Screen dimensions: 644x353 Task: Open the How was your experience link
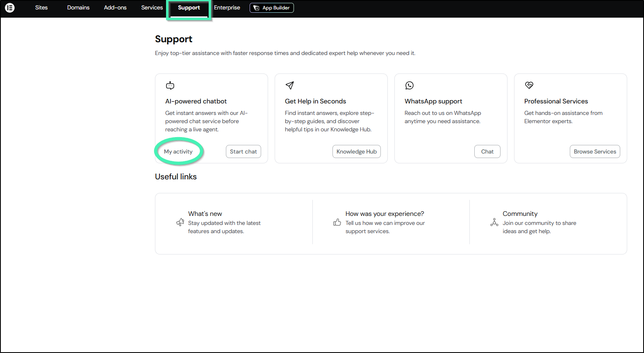[385, 214]
